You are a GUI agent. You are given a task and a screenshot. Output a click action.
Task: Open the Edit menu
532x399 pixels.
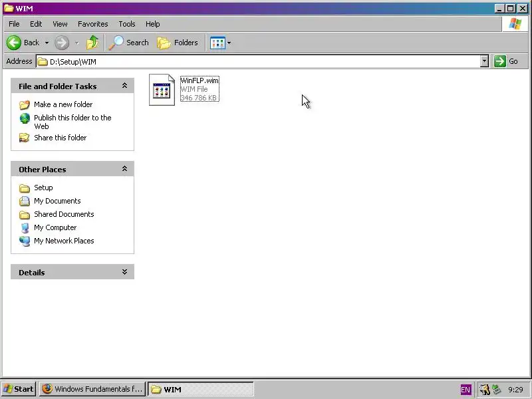pos(36,24)
